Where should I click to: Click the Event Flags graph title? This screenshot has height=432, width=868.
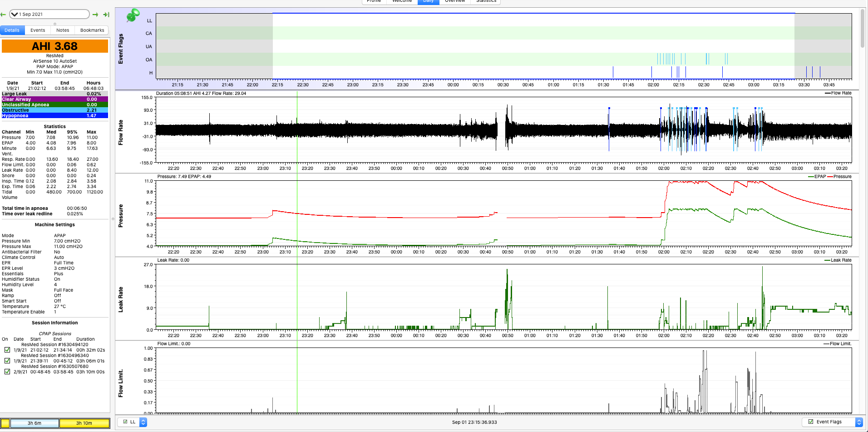121,49
